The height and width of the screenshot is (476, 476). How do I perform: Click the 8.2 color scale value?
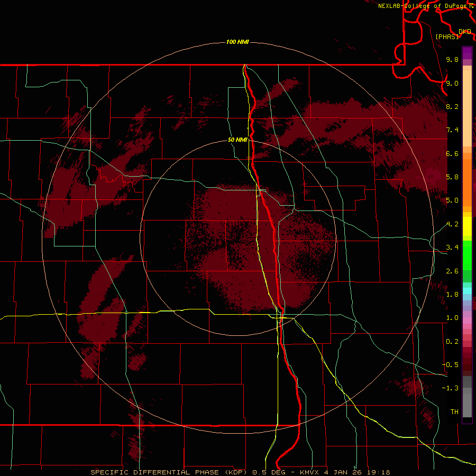click(452, 106)
